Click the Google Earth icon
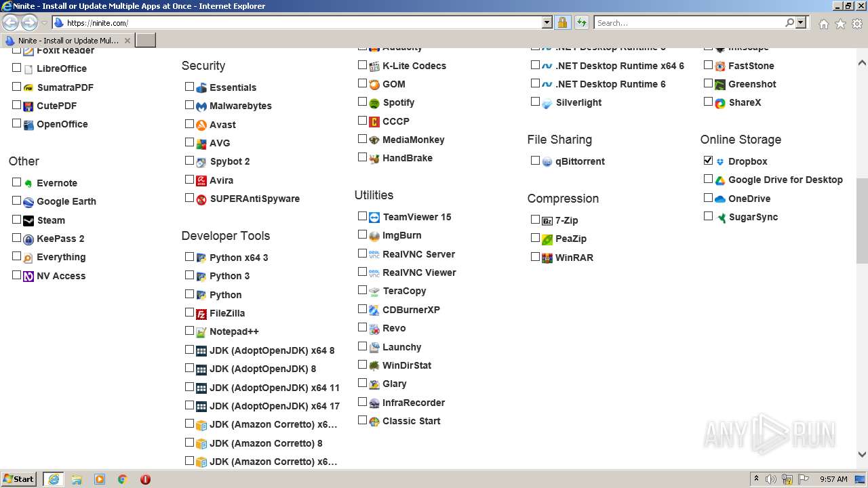The image size is (868, 488). click(x=28, y=202)
